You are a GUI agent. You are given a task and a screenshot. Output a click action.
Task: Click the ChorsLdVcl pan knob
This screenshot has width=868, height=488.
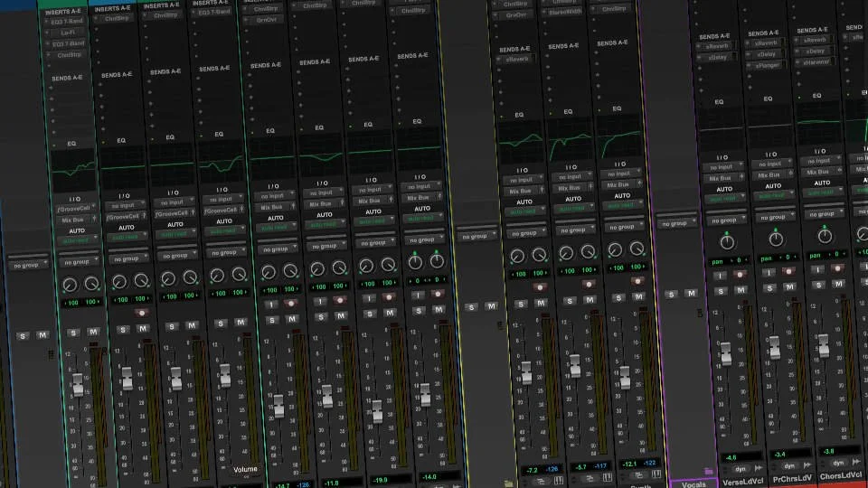[825, 236]
